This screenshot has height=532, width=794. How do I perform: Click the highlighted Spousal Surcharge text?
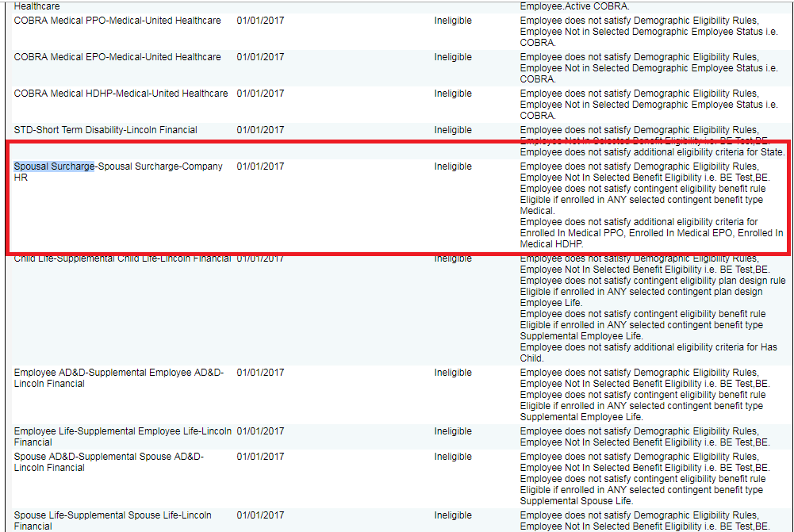(54, 166)
